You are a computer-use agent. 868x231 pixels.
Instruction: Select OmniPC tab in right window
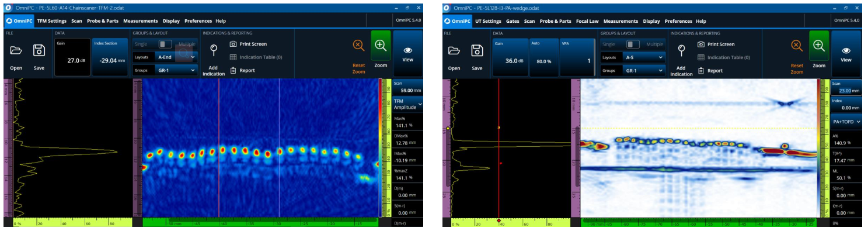[x=457, y=21]
